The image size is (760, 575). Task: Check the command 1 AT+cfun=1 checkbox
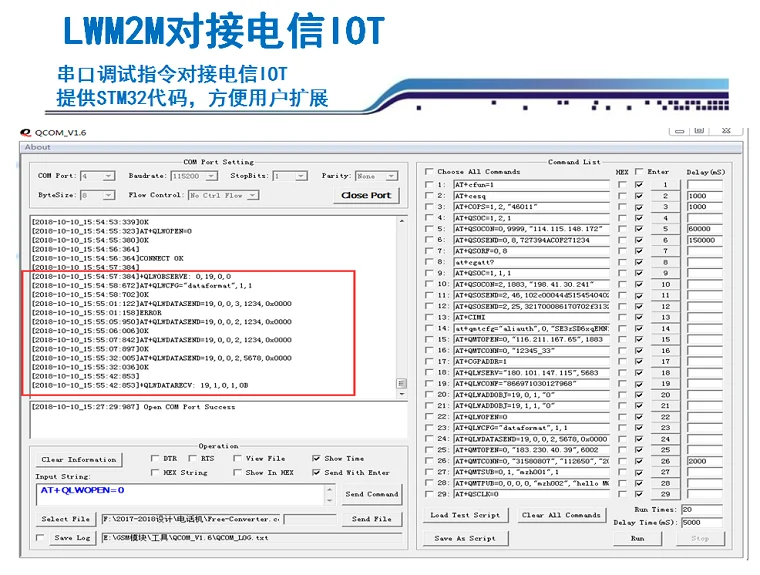[x=428, y=185]
